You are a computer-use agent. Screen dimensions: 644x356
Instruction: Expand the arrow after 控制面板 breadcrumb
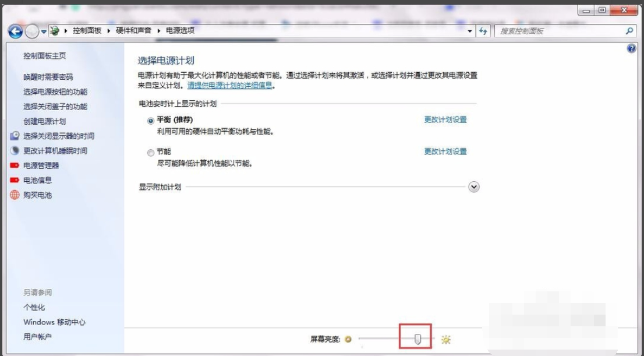coord(109,31)
